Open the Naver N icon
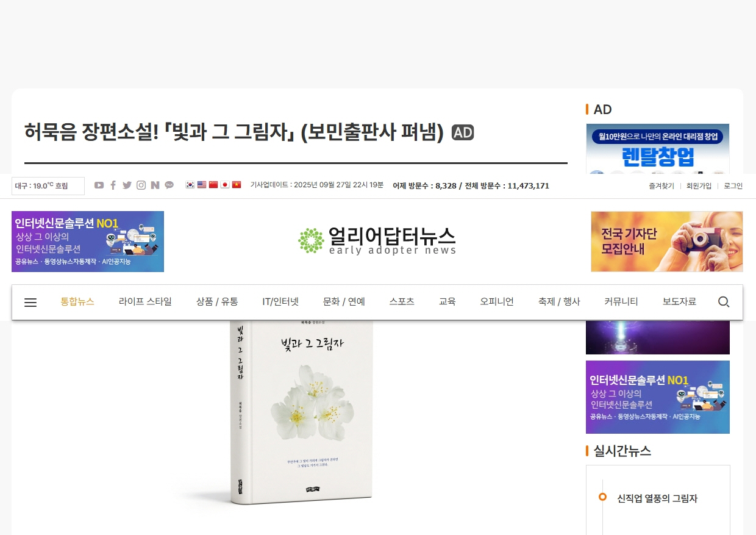This screenshot has height=535, width=756. coord(155,185)
